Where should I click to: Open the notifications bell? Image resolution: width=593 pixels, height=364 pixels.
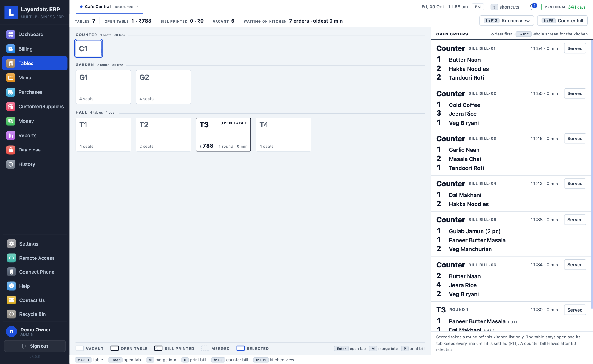click(532, 7)
